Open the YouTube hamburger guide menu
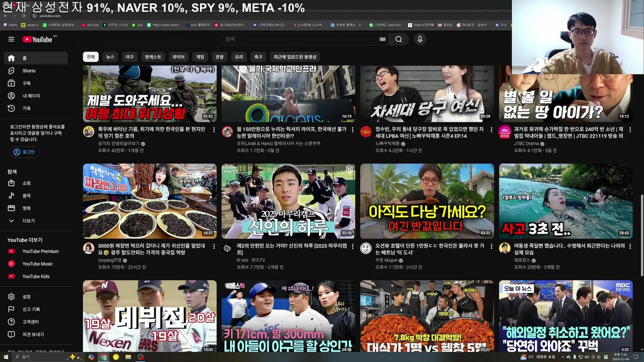Viewport: 644px width, 362px height. [x=11, y=39]
